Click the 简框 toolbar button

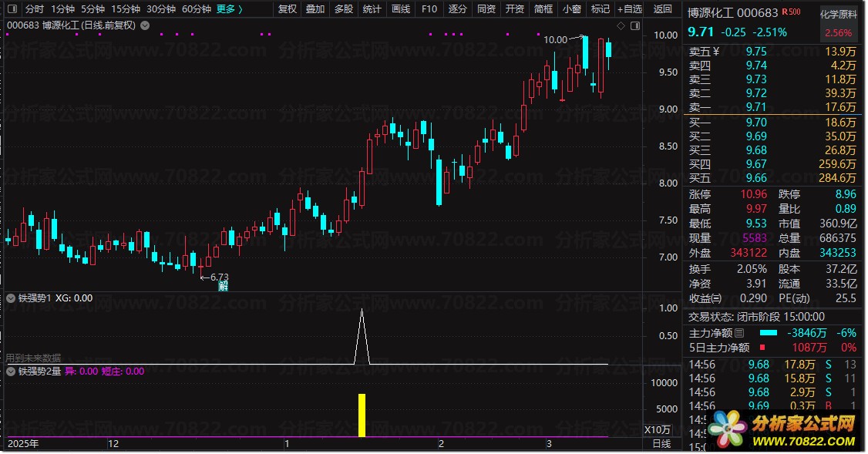coord(543,8)
